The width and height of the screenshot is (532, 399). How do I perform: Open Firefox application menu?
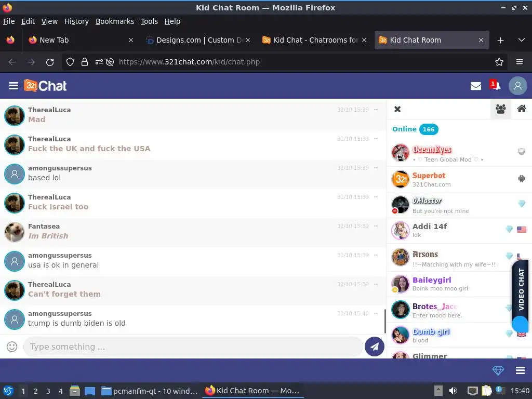520,62
